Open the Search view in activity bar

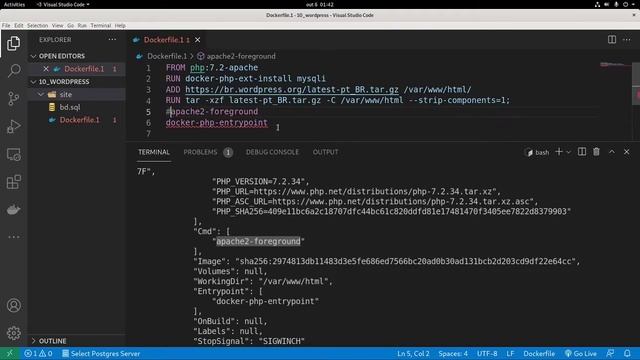13,71
